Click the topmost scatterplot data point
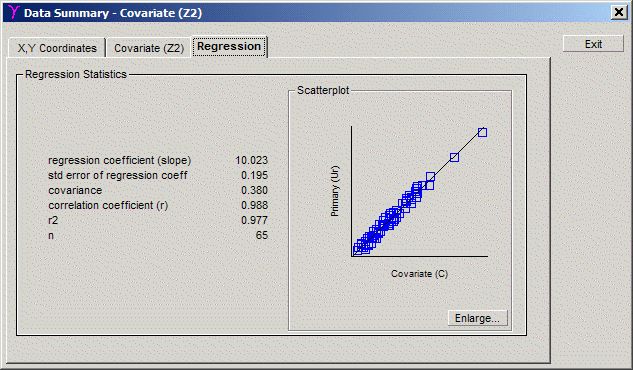 click(x=482, y=132)
